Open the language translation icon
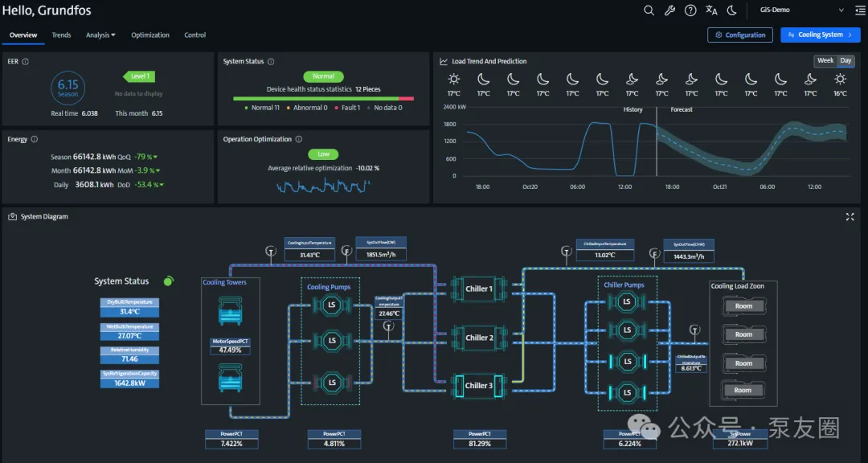868x463 pixels. coord(711,10)
